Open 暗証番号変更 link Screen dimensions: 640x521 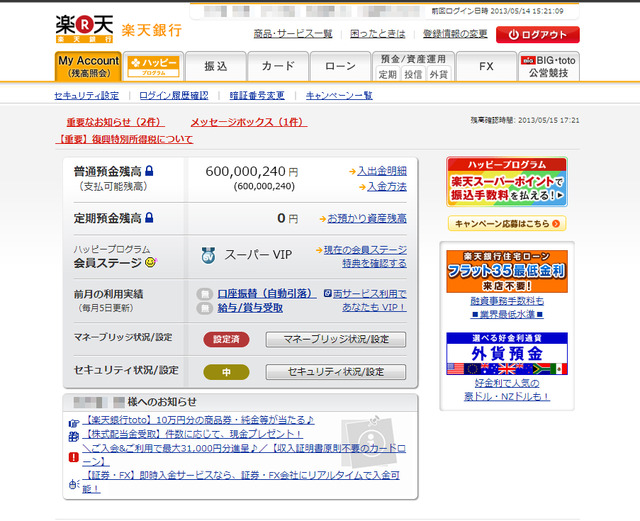(x=257, y=96)
